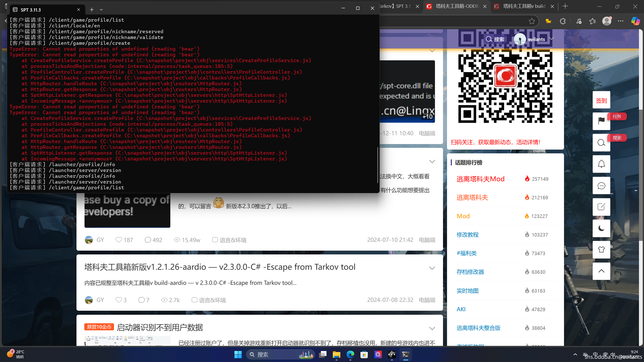Open browser profile avatar
The image size is (644, 362).
tap(607, 21)
